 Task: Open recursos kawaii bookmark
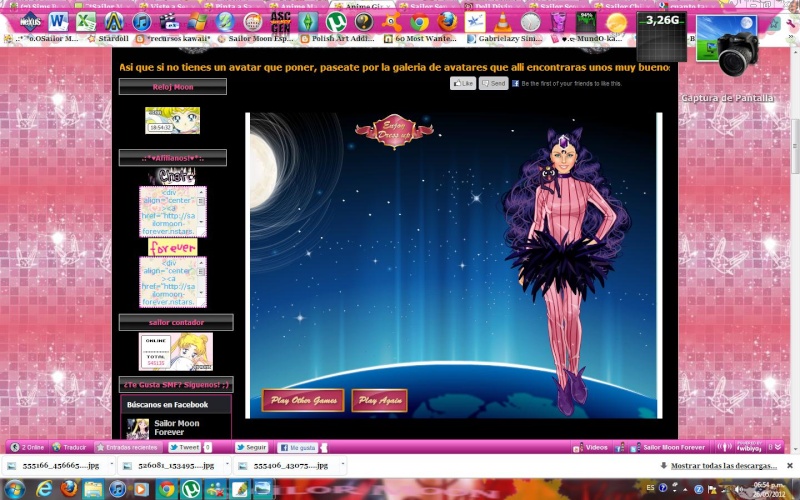pos(173,38)
